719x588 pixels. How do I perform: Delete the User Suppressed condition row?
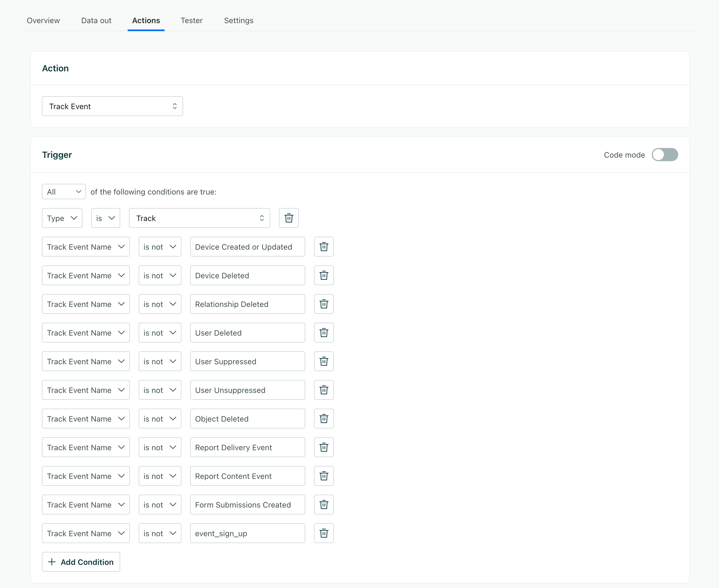(324, 362)
